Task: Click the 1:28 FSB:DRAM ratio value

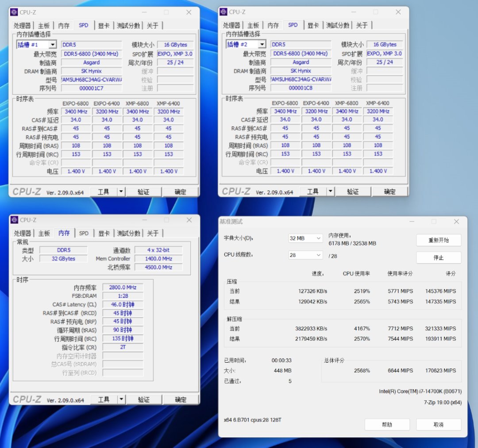Action: pos(123,296)
